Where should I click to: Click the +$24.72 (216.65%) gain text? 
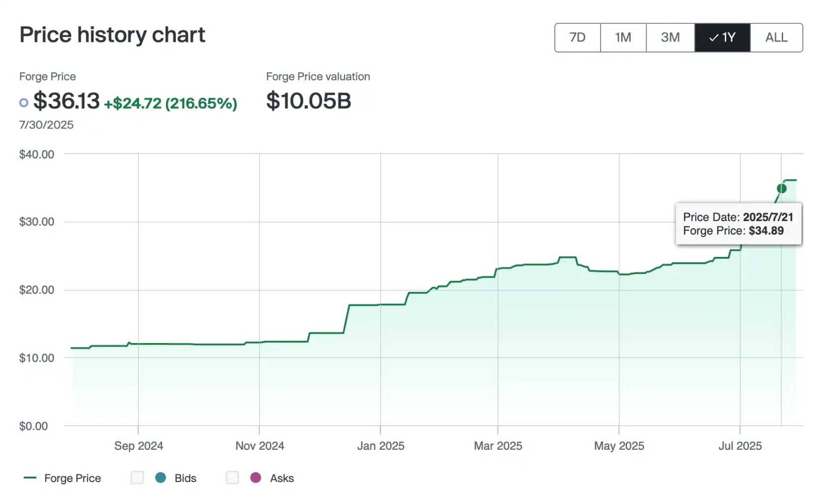170,104
